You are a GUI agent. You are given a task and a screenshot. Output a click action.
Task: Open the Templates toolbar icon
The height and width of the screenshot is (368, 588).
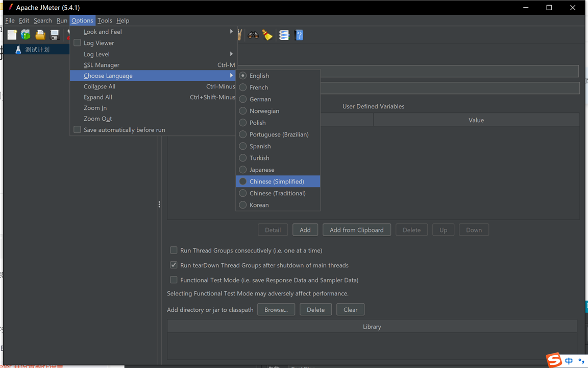click(x=26, y=35)
